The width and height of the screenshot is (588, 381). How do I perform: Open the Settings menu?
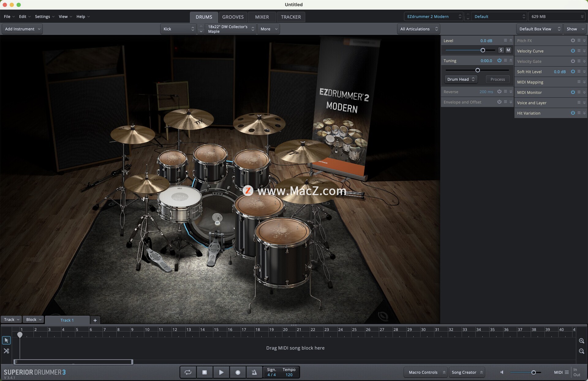click(44, 17)
